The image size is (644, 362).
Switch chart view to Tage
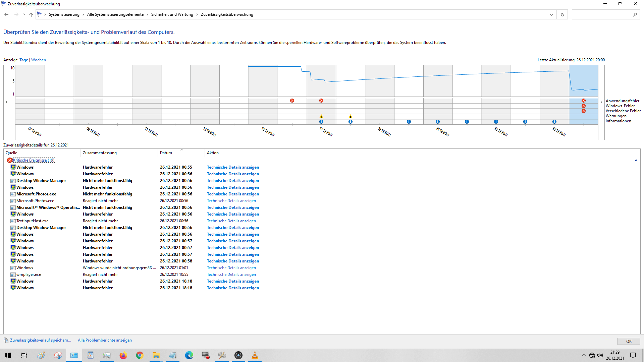coord(24,60)
